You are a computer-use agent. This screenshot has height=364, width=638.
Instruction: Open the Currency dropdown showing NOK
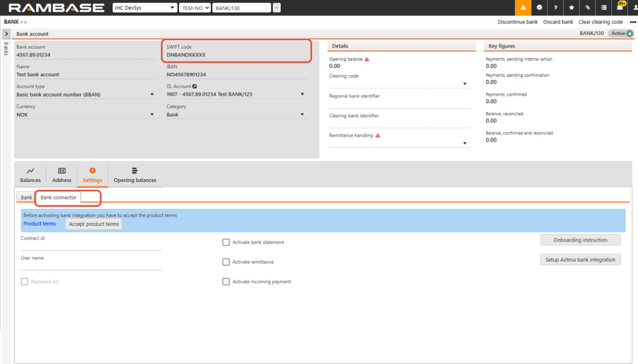(152, 115)
